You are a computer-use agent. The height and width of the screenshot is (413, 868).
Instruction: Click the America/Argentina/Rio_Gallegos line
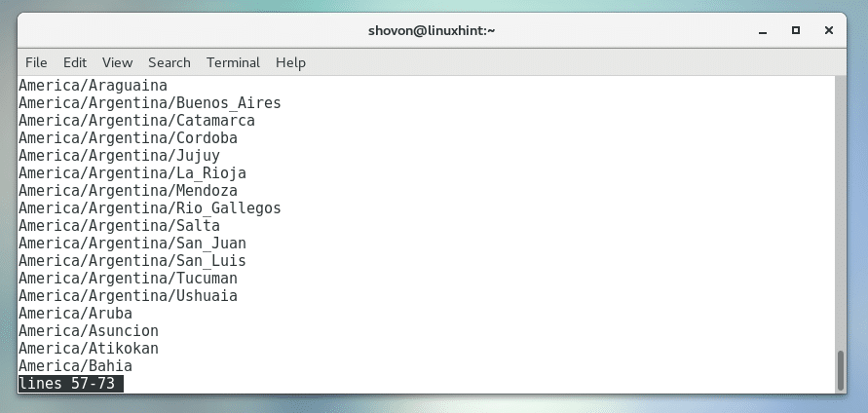[150, 208]
